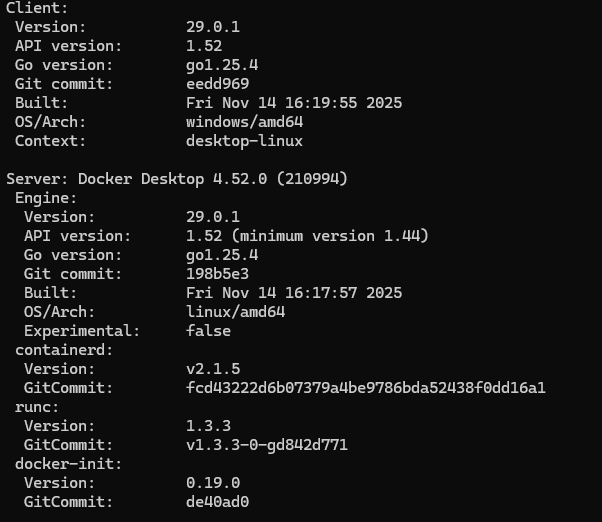
Task: Click the docker-init version 0.19.0
Action: [x=212, y=483]
